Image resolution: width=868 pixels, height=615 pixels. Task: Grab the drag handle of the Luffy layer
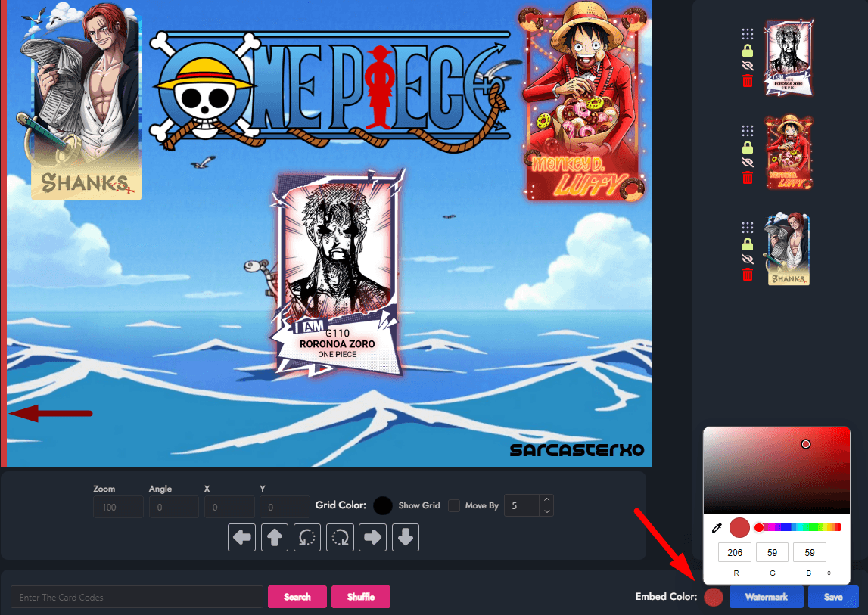[748, 131]
